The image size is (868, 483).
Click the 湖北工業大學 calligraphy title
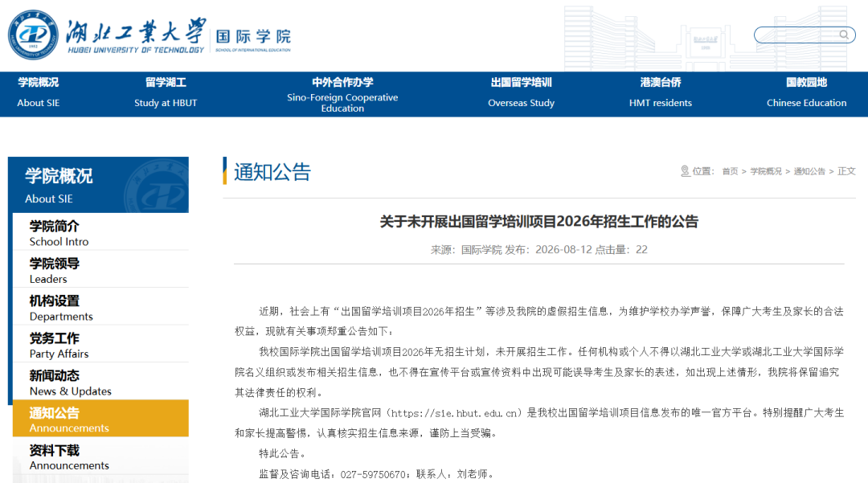pos(136,31)
